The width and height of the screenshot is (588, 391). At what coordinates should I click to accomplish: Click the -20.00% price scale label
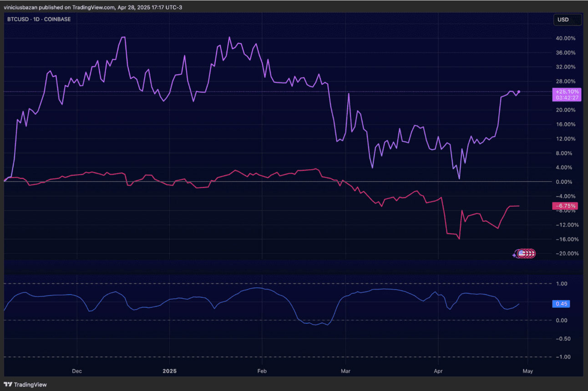click(566, 254)
